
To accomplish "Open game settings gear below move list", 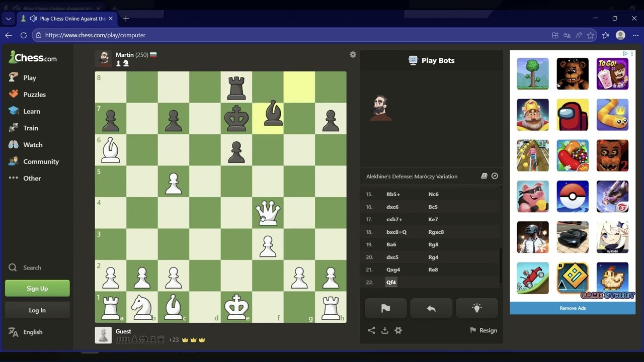I will click(398, 330).
